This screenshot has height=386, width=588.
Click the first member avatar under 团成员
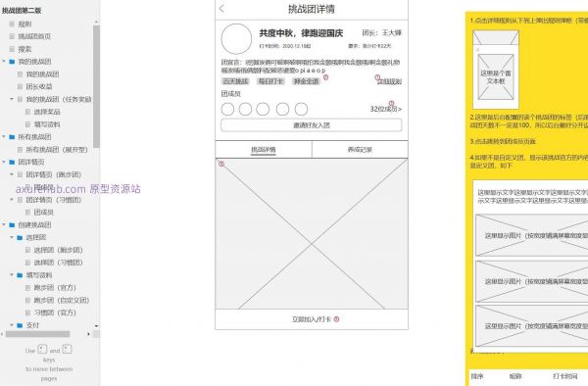tap(227, 109)
